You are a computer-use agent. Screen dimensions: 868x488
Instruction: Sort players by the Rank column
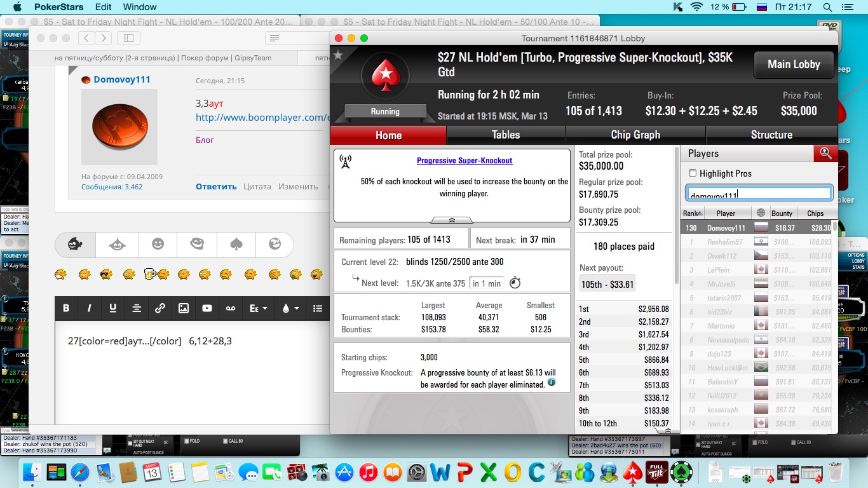point(691,213)
